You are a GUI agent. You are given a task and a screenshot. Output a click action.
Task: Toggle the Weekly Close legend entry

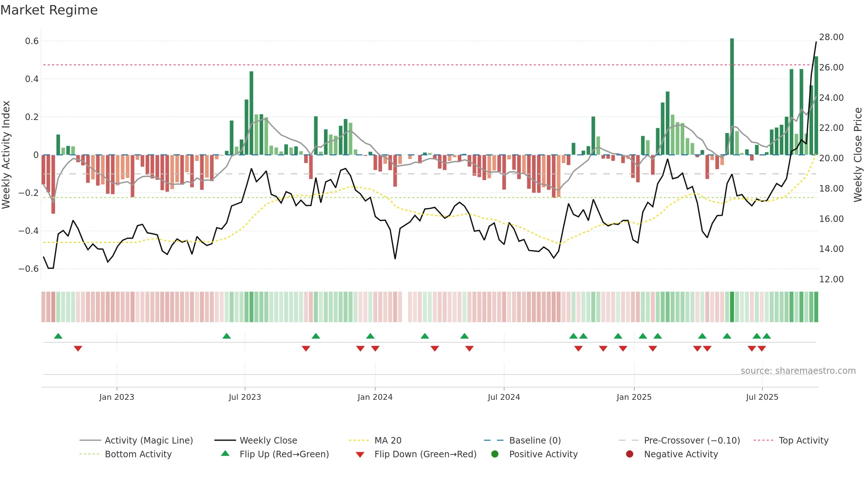256,440
